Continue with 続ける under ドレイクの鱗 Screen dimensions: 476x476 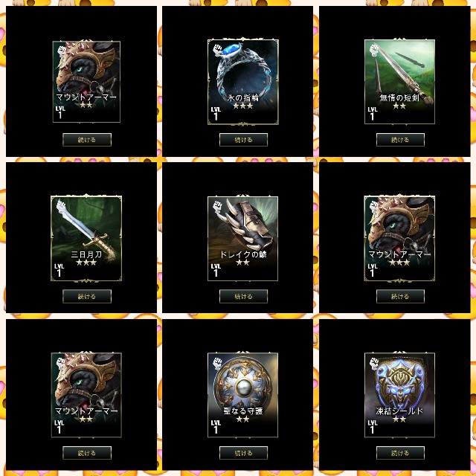[x=243, y=296]
